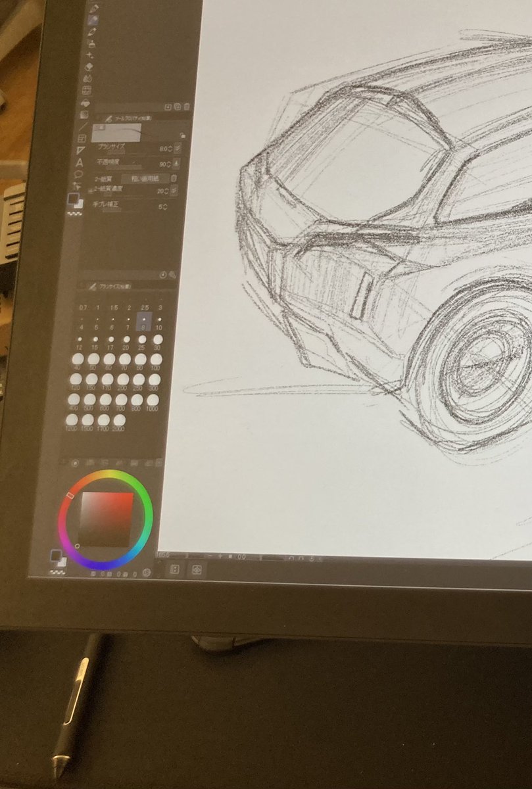Select the Fill bucket tool
The height and width of the screenshot is (789, 532).
tap(86, 103)
